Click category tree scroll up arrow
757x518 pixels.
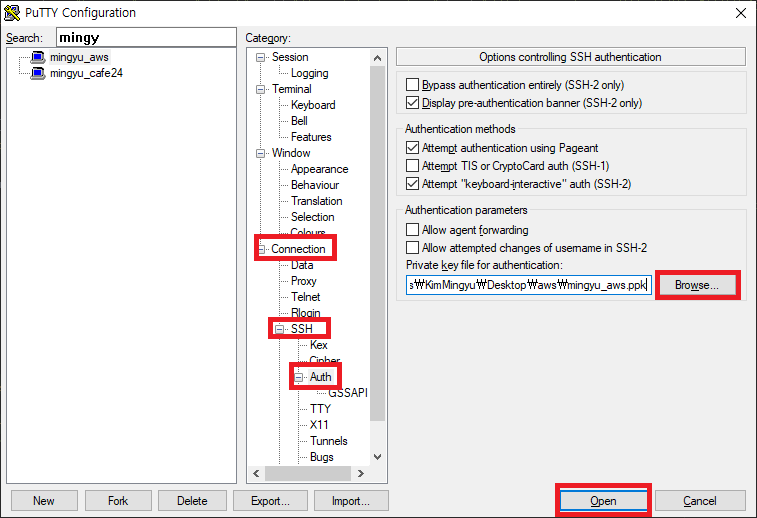coord(378,58)
